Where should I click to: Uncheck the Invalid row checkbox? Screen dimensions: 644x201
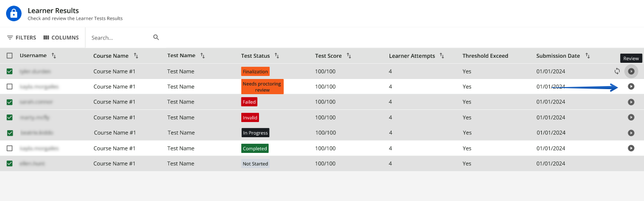(x=10, y=117)
